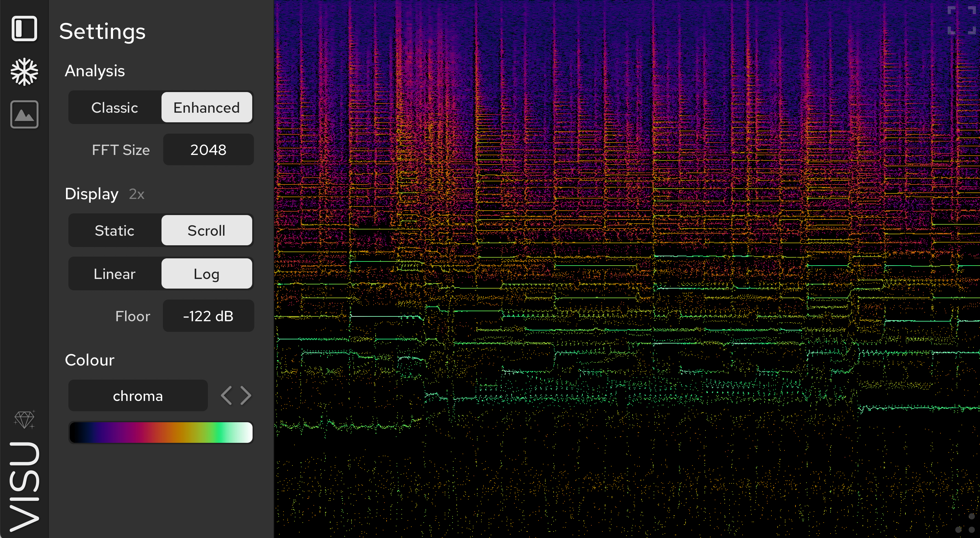Click the Floor -122 dB value
This screenshot has width=980, height=538.
(x=209, y=316)
